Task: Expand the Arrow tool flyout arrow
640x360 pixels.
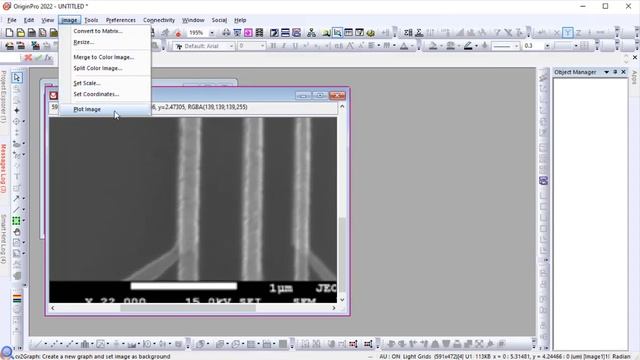Action: (24, 198)
